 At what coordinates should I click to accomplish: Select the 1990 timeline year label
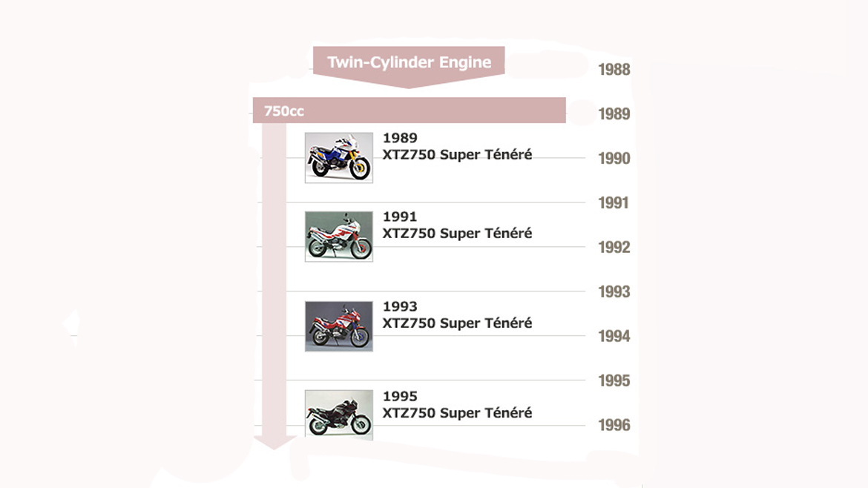click(x=614, y=159)
